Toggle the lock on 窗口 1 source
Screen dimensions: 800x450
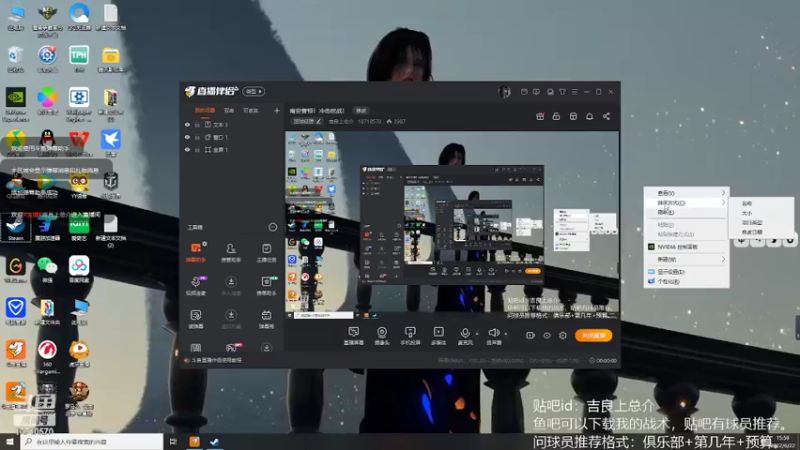(x=197, y=137)
